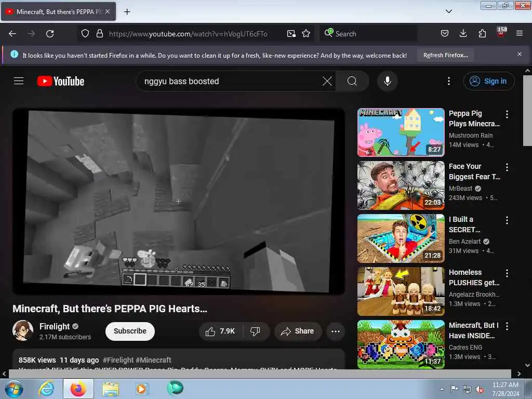Open more actions ellipsis beside Share
Screen dimensions: 532x399
tap(335, 331)
